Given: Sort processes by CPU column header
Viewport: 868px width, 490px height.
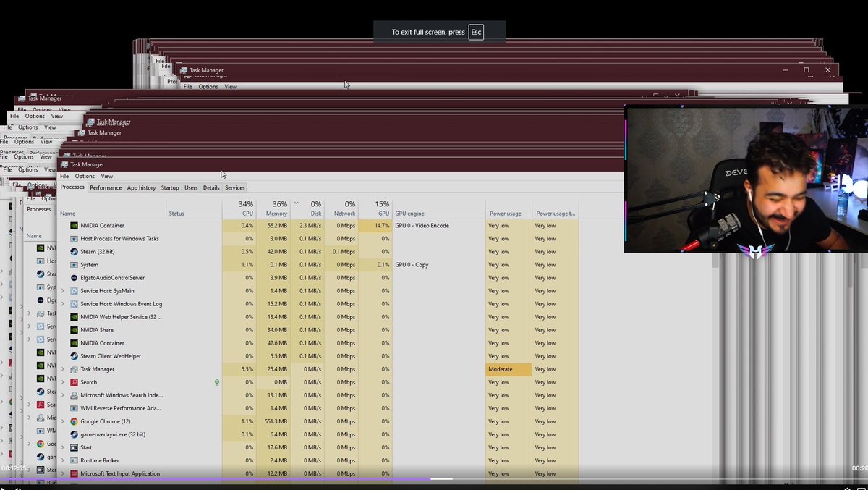Looking at the screenshot, I should click(239, 208).
